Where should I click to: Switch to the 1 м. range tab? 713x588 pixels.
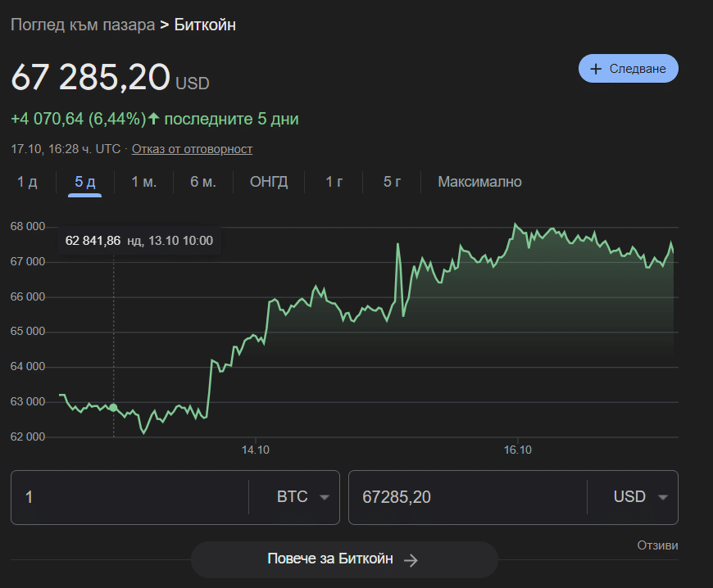pos(143,182)
